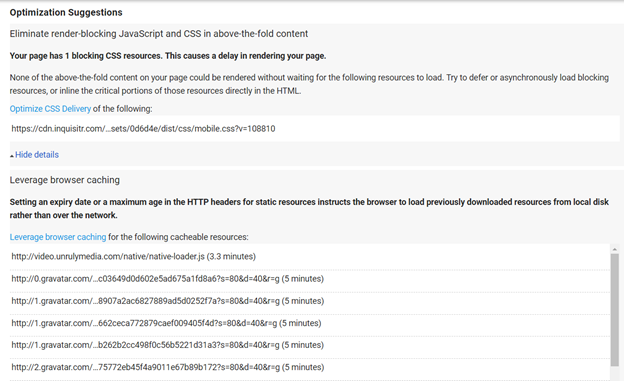Select gravatar URL ending 009405f4d
The height and width of the screenshot is (381, 624).
point(166,323)
